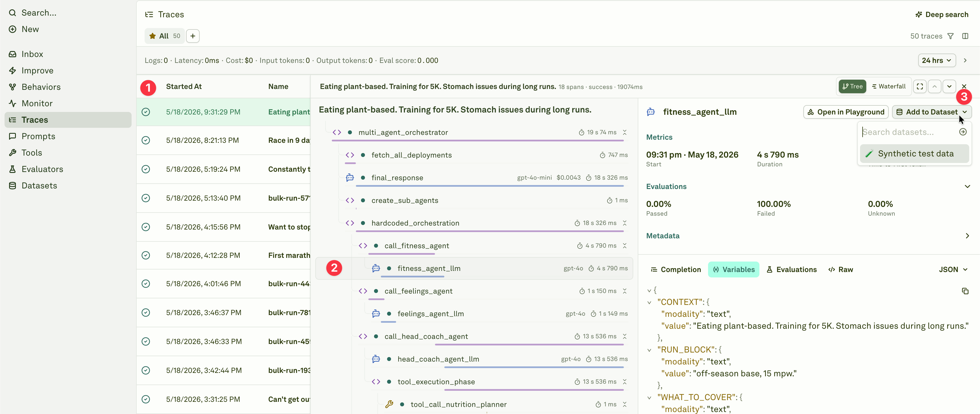Screen dimensions: 980x414
Task: Collapse the CONTEXT JSON node
Action: point(649,302)
